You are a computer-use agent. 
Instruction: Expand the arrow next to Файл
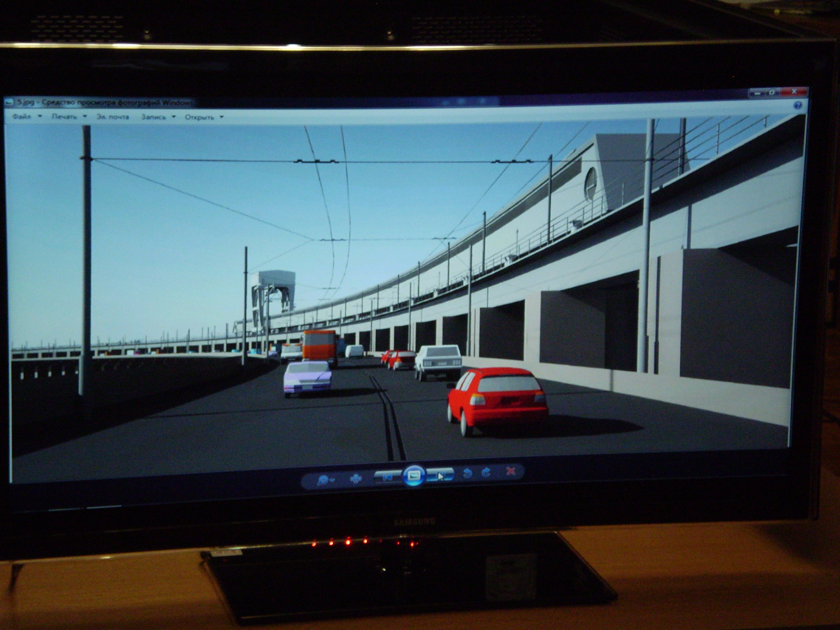coord(40,116)
